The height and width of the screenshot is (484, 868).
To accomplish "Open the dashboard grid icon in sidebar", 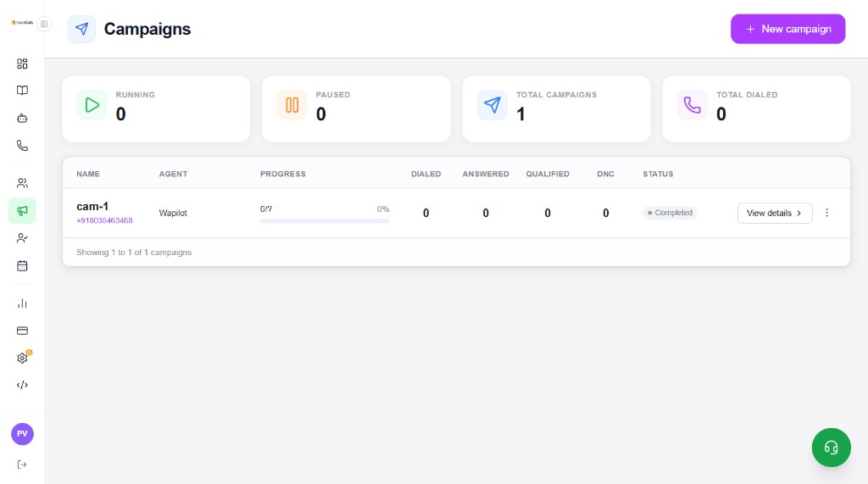I will (x=22, y=64).
